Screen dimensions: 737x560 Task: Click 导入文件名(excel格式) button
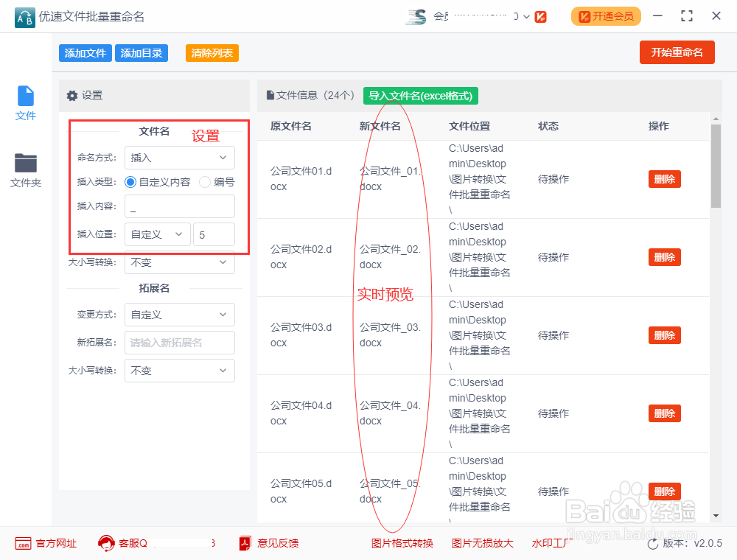pyautogui.click(x=421, y=96)
